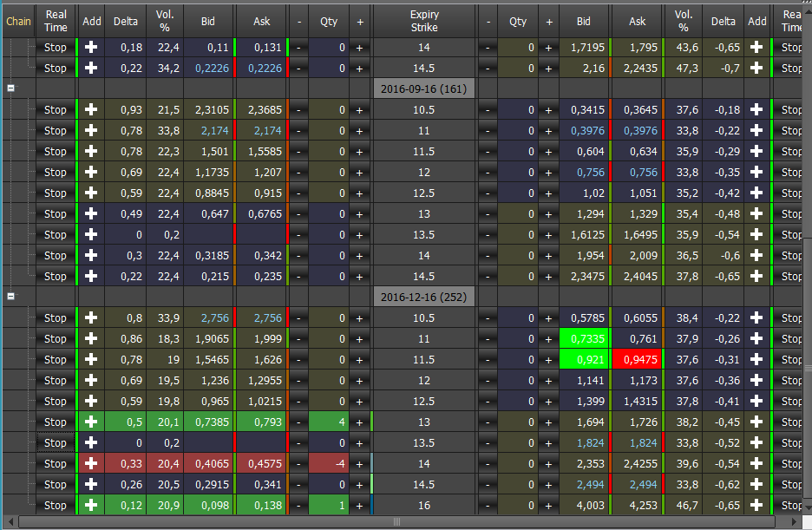This screenshot has height=530, width=812.
Task: Add the put option with bid 0,921 at strike 11.5
Action: click(756, 359)
